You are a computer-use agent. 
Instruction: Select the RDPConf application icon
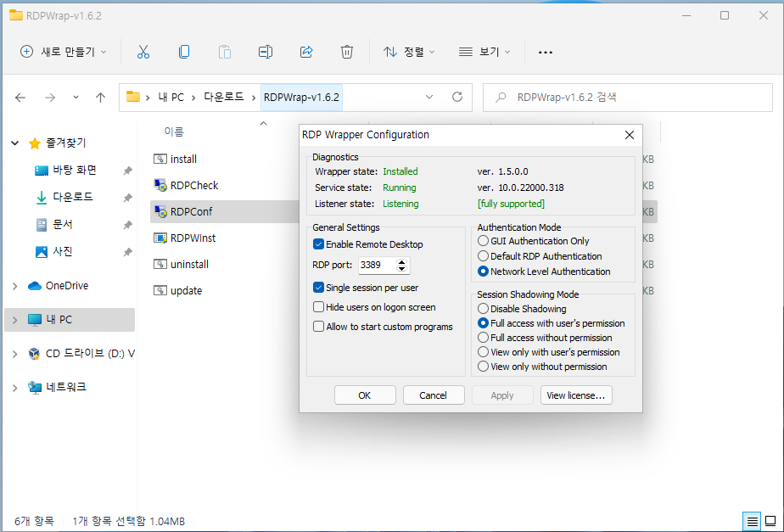pos(160,212)
